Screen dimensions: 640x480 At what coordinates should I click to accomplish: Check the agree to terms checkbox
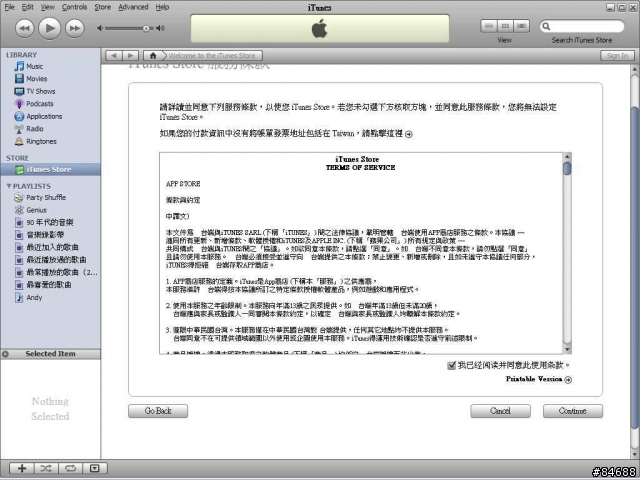click(x=451, y=365)
